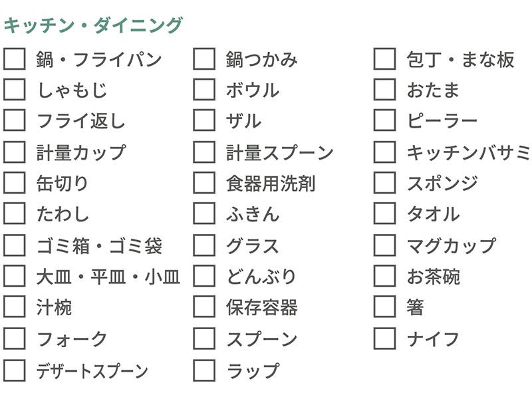Select the 食器用洗剤 checkbox
Image resolution: width=532 pixels, height=399 pixels.
[204, 182]
